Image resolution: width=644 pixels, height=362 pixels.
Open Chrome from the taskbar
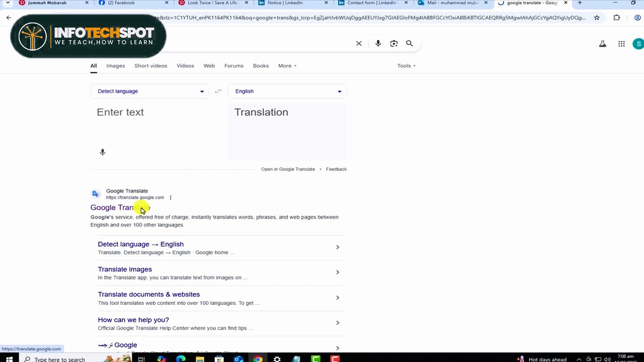(x=258, y=359)
